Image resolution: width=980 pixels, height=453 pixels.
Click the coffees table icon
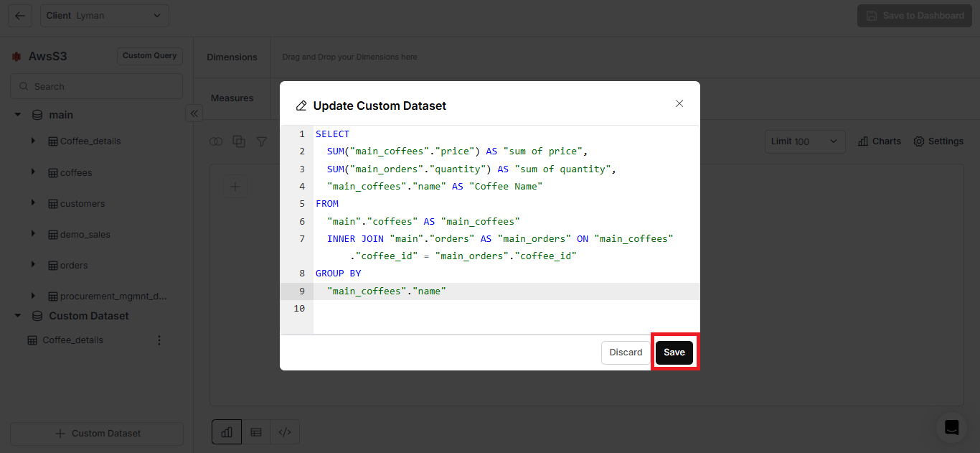52,173
